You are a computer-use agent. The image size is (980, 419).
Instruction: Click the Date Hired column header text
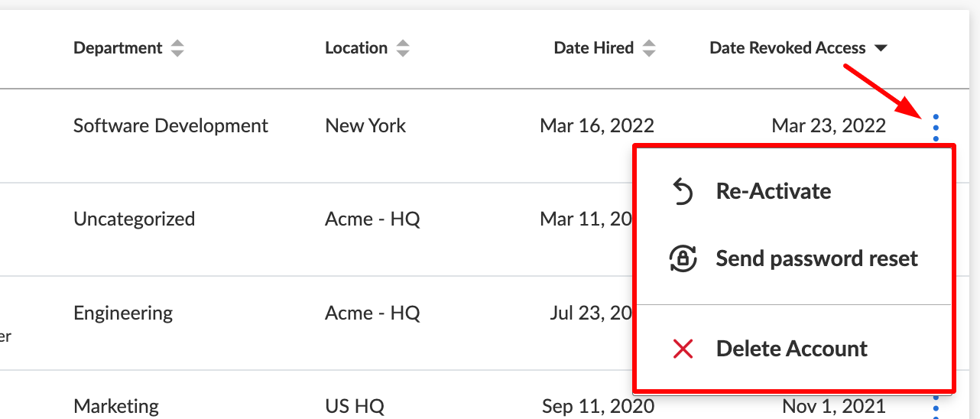pyautogui.click(x=594, y=48)
